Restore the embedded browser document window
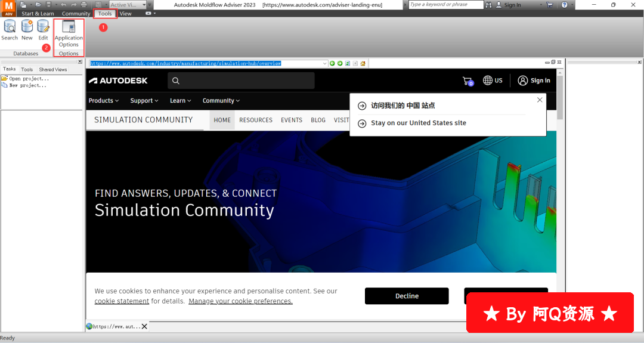The height and width of the screenshot is (343, 644). pyautogui.click(x=553, y=62)
